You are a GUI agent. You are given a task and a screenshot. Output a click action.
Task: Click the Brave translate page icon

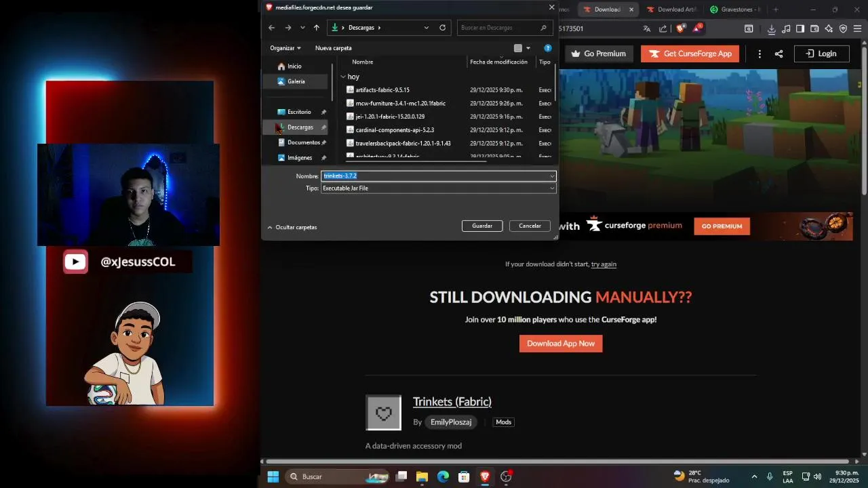pos(646,28)
